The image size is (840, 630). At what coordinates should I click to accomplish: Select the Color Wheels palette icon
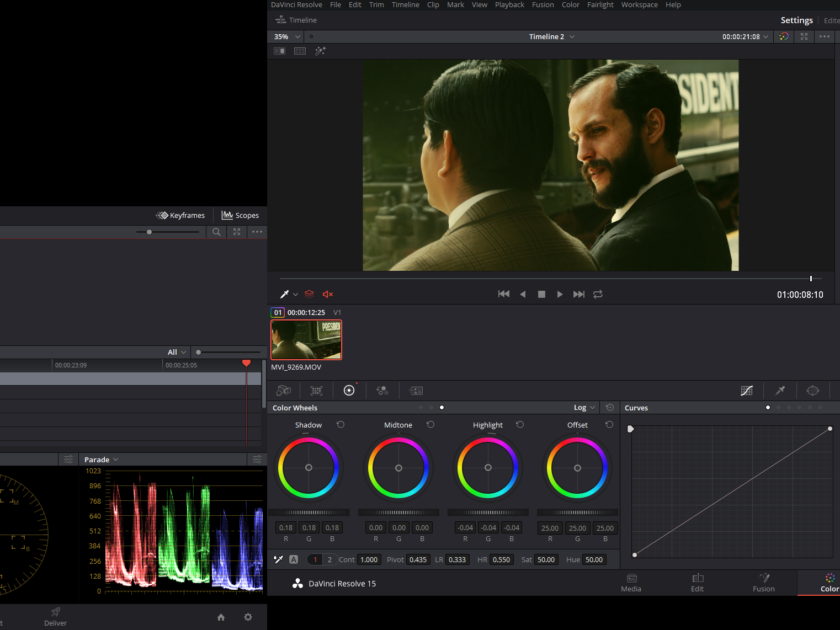349,391
